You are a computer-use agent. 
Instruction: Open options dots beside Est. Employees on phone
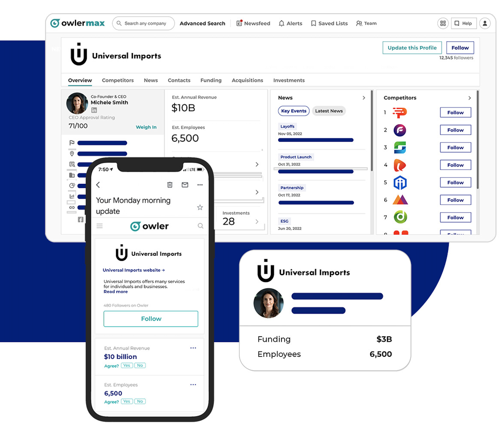(193, 384)
